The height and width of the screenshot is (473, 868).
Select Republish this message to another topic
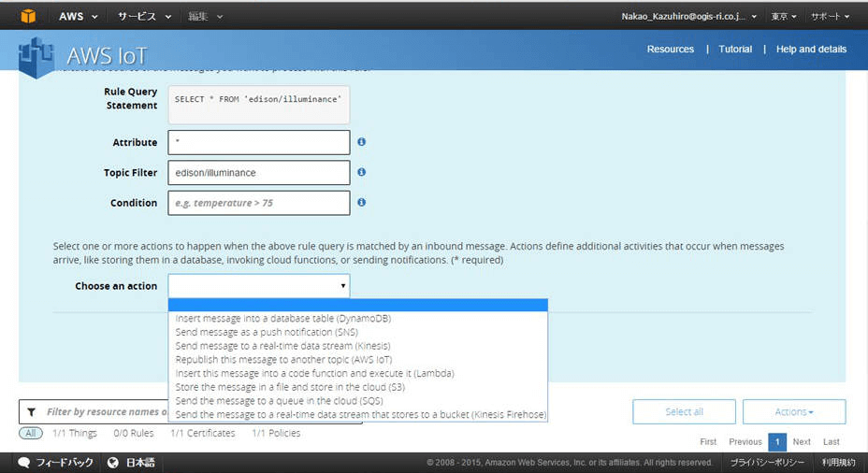click(x=357, y=360)
